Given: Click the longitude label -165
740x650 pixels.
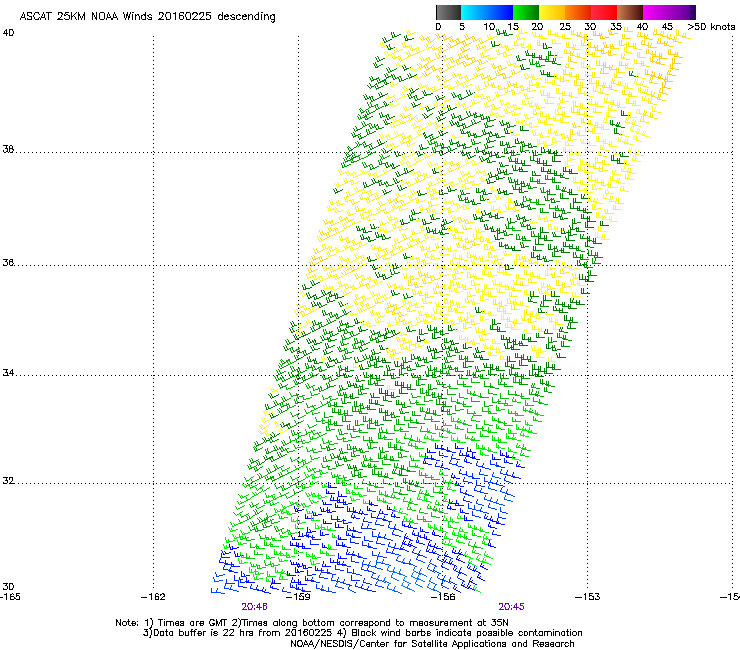Looking at the screenshot, I should point(10,597).
